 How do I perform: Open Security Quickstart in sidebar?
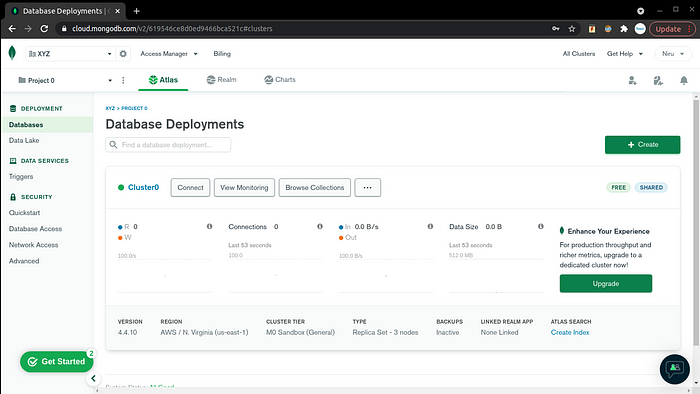pos(25,212)
